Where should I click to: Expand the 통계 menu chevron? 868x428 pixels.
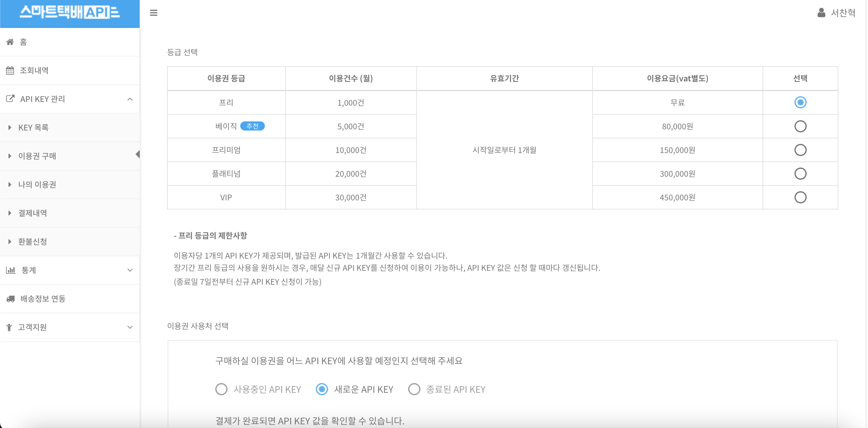(x=130, y=270)
